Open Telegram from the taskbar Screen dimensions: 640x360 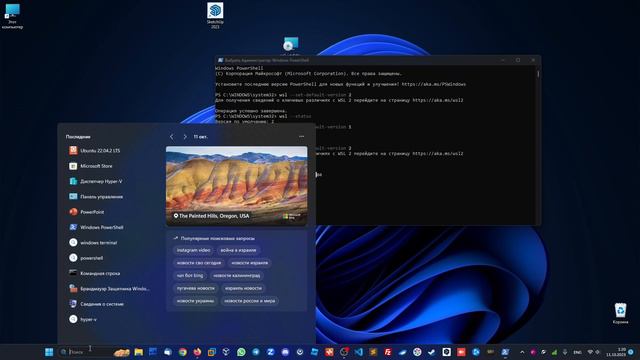pos(256,352)
